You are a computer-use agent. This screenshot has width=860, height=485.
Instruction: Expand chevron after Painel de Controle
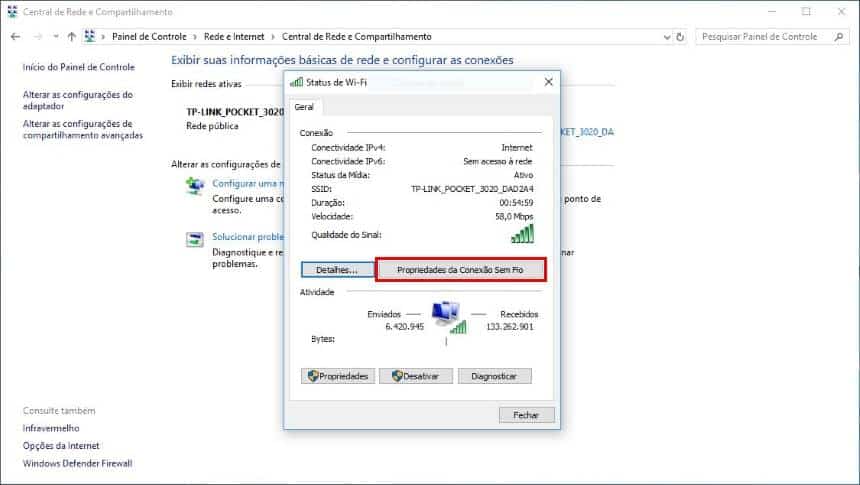tap(195, 37)
